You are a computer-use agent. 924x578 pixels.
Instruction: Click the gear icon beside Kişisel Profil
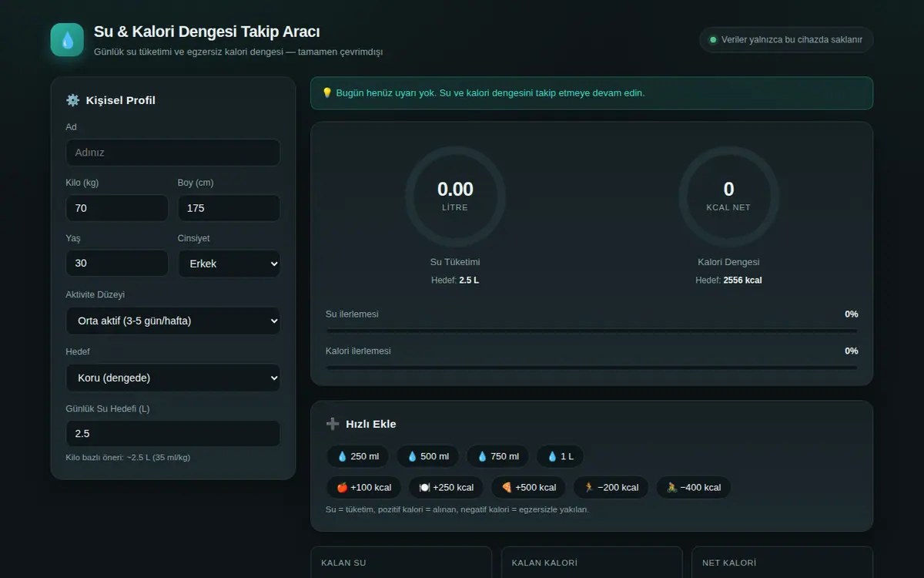click(73, 100)
